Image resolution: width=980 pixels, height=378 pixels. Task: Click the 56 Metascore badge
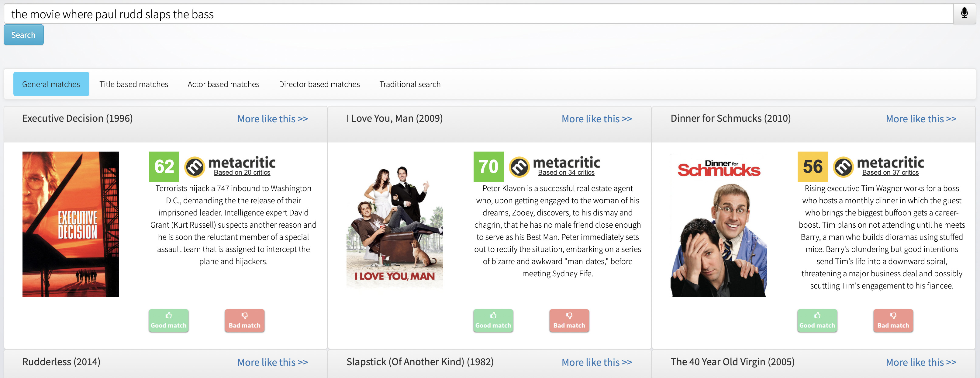point(813,166)
